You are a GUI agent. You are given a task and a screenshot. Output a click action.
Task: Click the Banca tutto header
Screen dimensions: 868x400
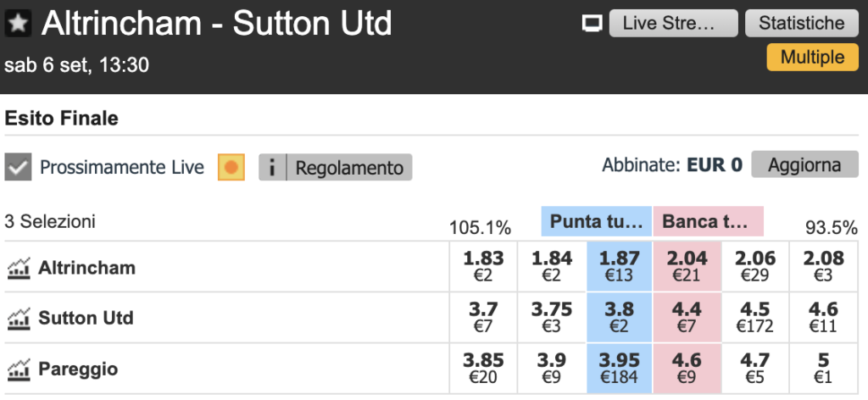pyautogui.click(x=708, y=221)
